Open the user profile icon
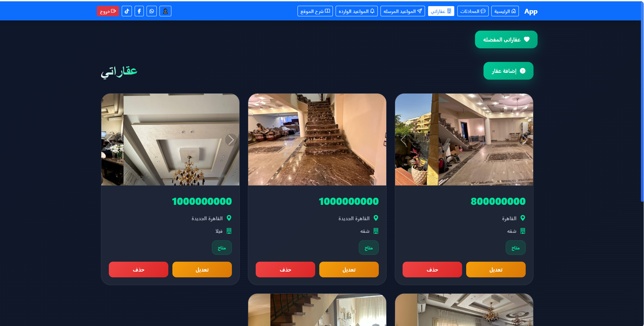The height and width of the screenshot is (326, 644). (x=165, y=11)
